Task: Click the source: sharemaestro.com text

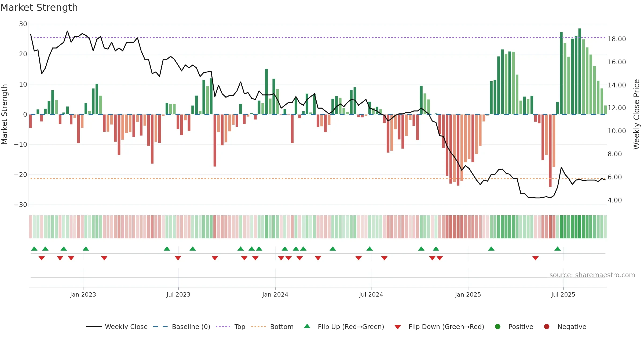Action: [592, 275]
